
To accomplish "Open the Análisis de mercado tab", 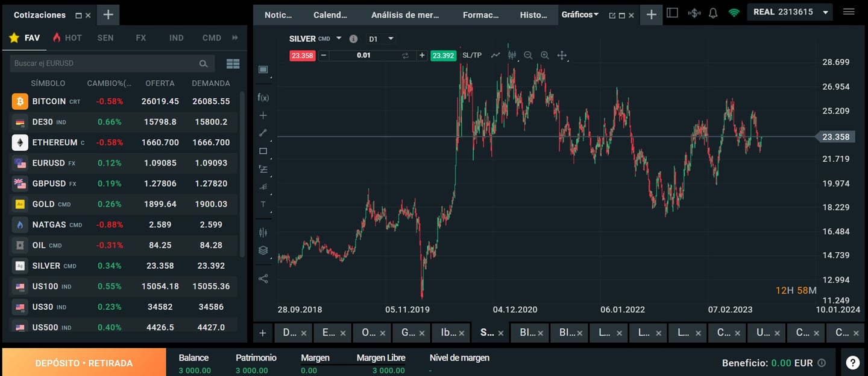I will [405, 15].
